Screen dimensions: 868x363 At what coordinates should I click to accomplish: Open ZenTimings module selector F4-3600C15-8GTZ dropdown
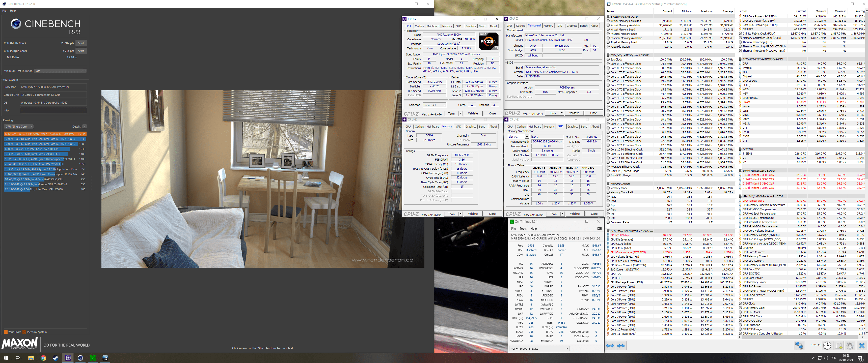click(539, 349)
